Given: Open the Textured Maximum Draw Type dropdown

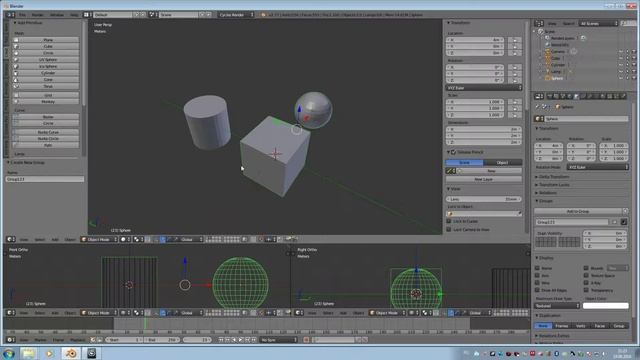Looking at the screenshot, I should pos(557,306).
